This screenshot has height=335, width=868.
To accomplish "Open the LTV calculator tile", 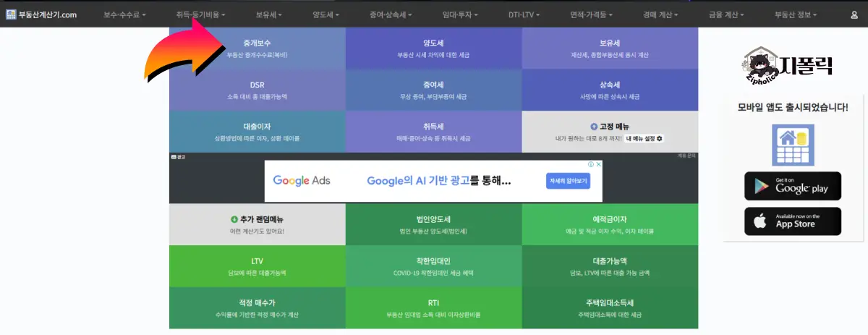I will (x=257, y=266).
